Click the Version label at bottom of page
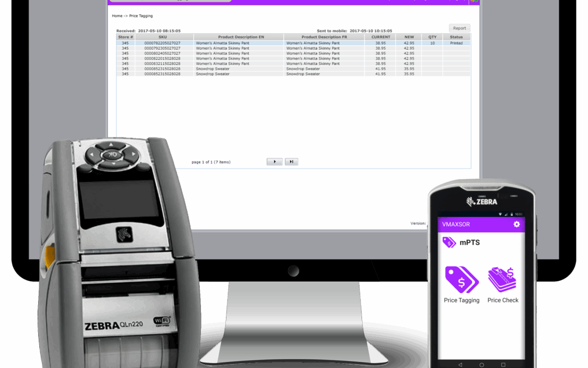Viewport: 588px width, 368px height. click(418, 223)
